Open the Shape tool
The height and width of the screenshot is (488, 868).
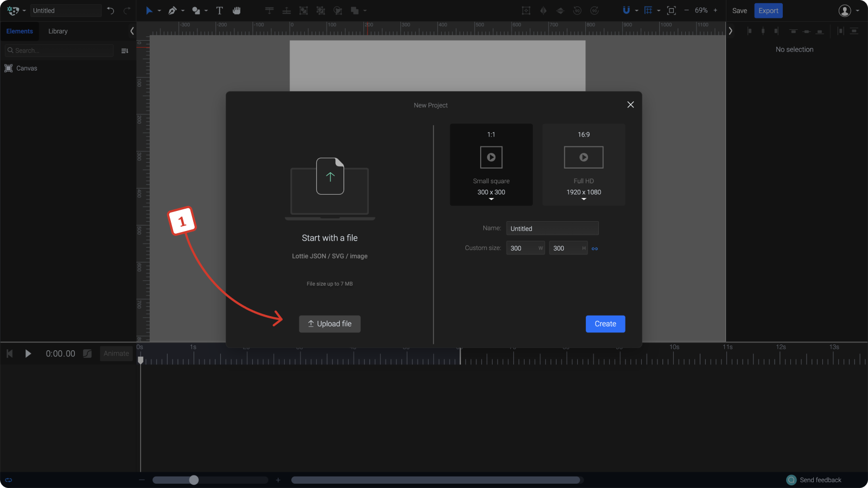tap(196, 10)
